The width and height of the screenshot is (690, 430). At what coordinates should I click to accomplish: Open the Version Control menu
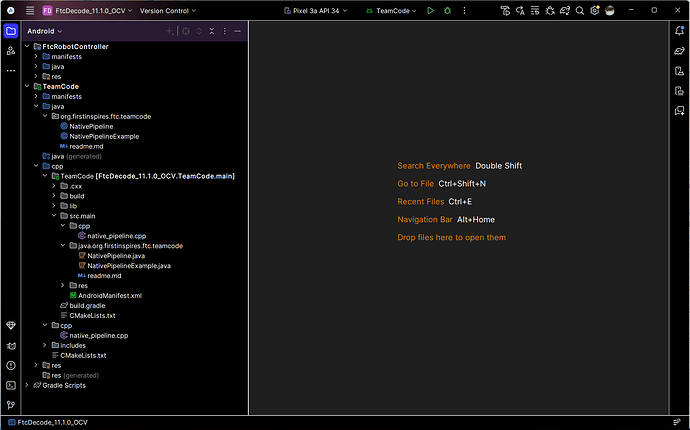pyautogui.click(x=168, y=11)
